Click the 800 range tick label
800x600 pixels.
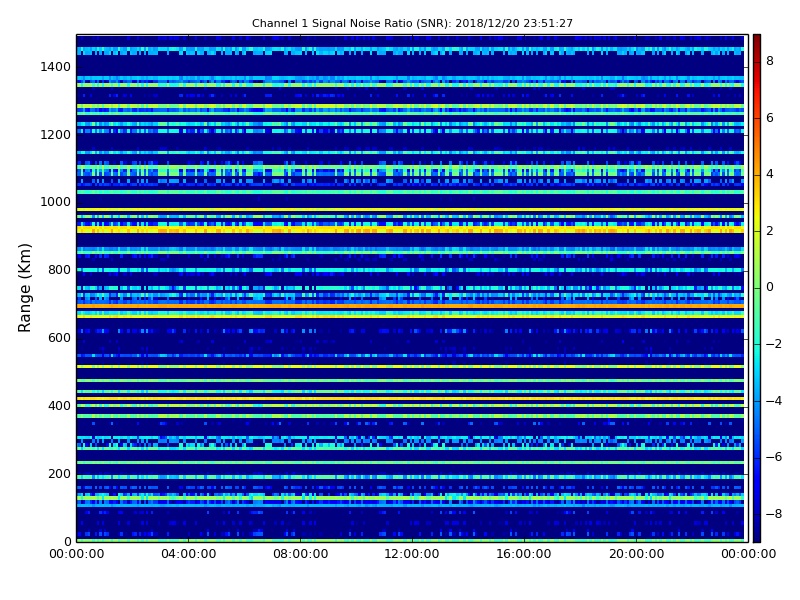(59, 270)
